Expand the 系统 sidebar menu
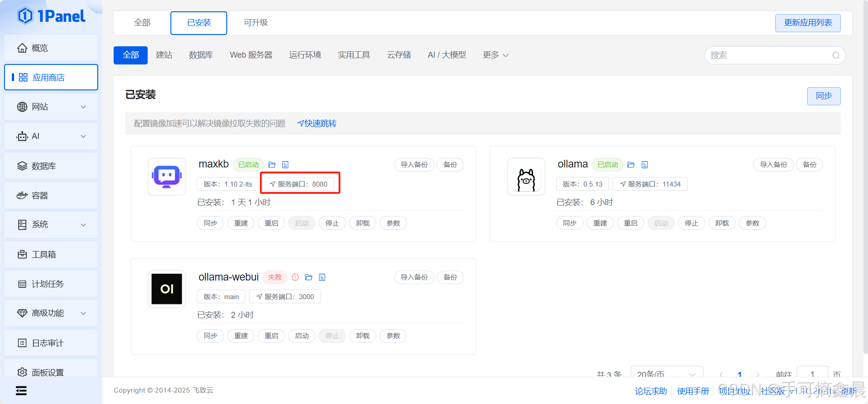 (51, 225)
